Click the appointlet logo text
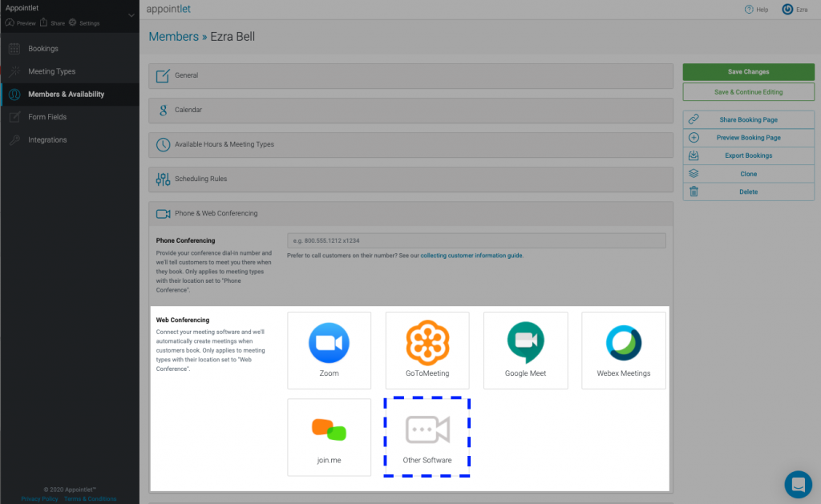 168,9
